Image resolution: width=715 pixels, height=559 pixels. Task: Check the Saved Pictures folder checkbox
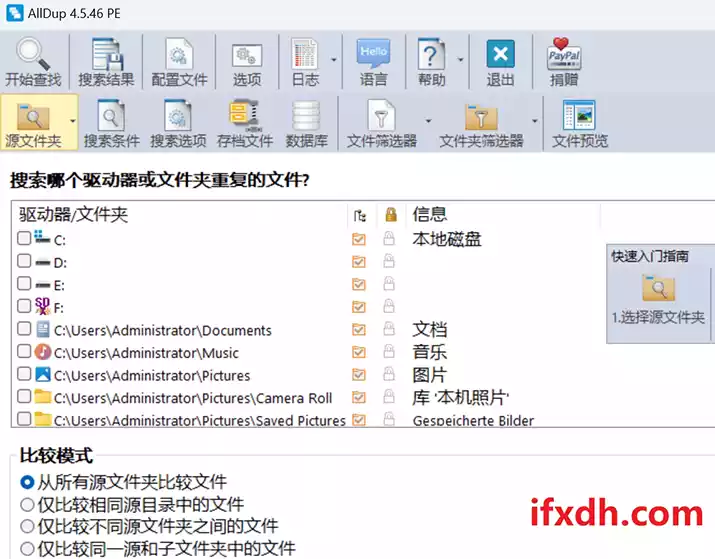24,419
